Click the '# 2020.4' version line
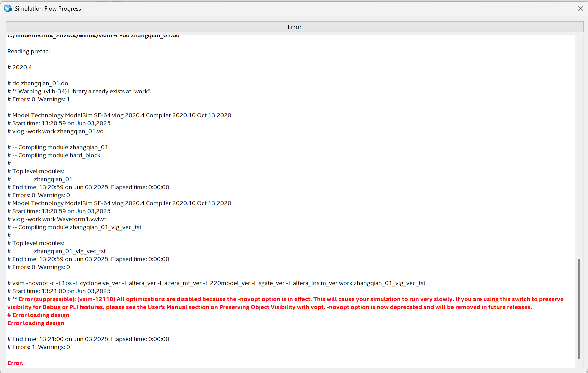588x373 pixels. (20, 67)
